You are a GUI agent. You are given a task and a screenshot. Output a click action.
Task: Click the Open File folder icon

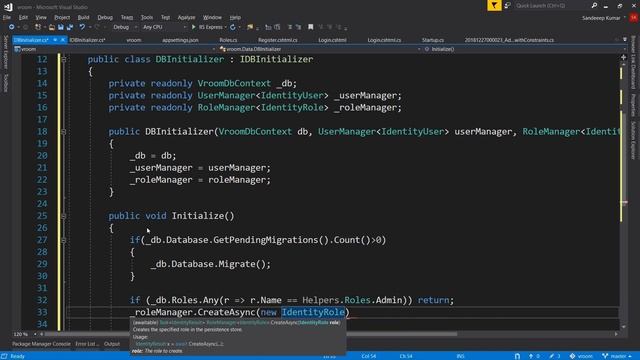(51, 27)
